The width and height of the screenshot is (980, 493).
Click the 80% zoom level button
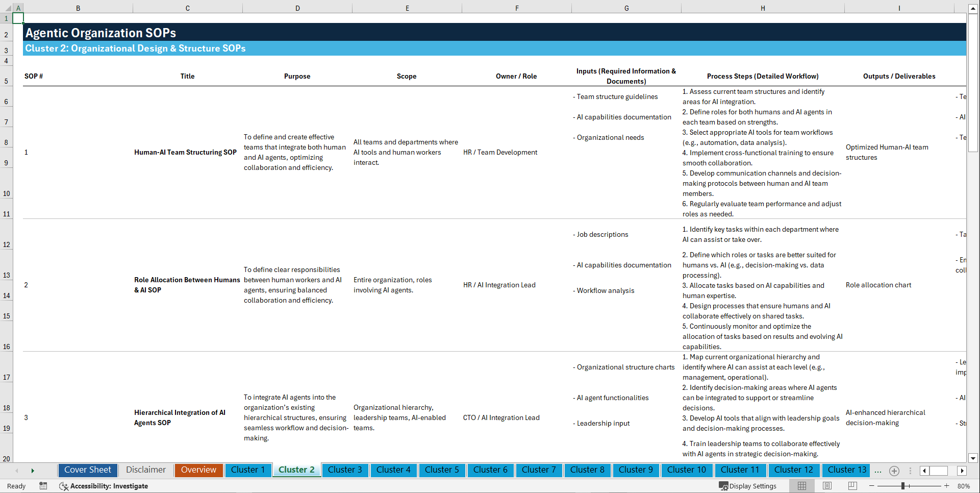coord(965,486)
